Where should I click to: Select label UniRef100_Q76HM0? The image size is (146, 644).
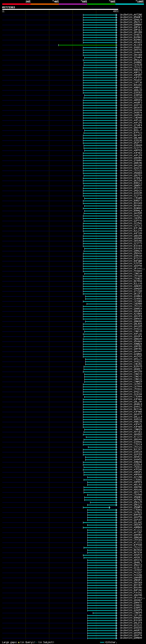131,161
